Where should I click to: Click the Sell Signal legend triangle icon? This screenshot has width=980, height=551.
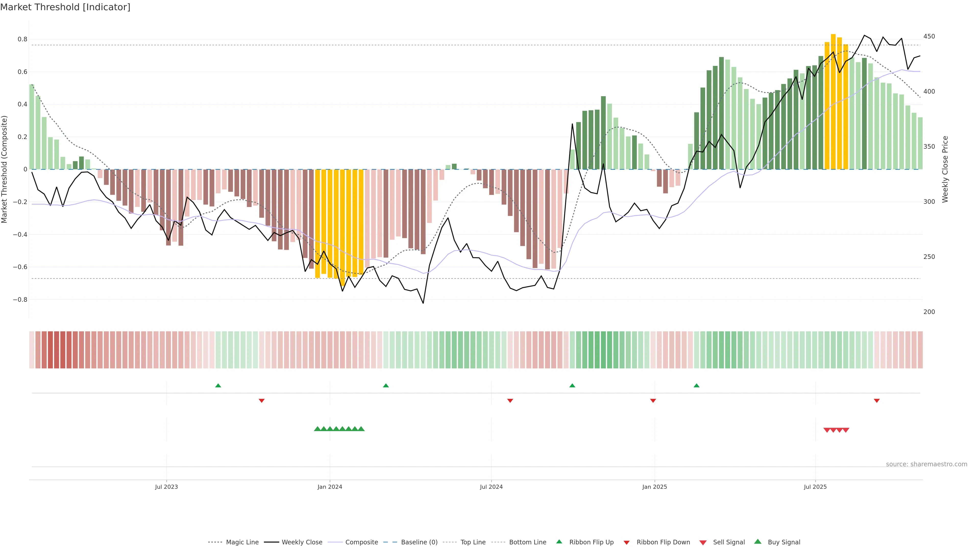(703, 543)
